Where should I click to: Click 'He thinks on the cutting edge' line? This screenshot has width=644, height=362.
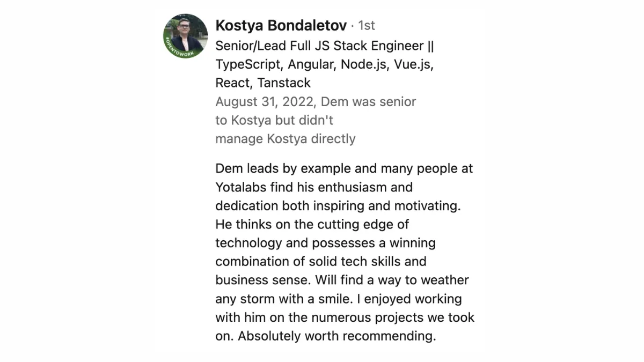[312, 224]
